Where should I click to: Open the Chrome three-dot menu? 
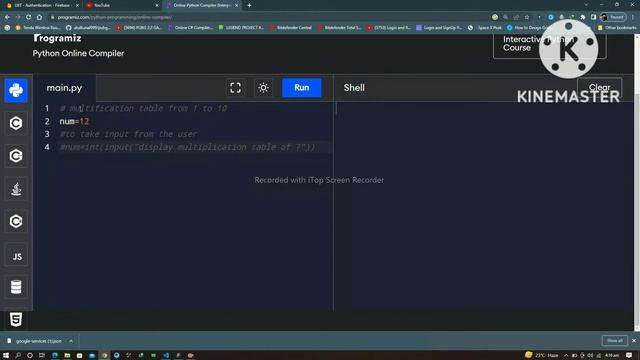coord(633,17)
